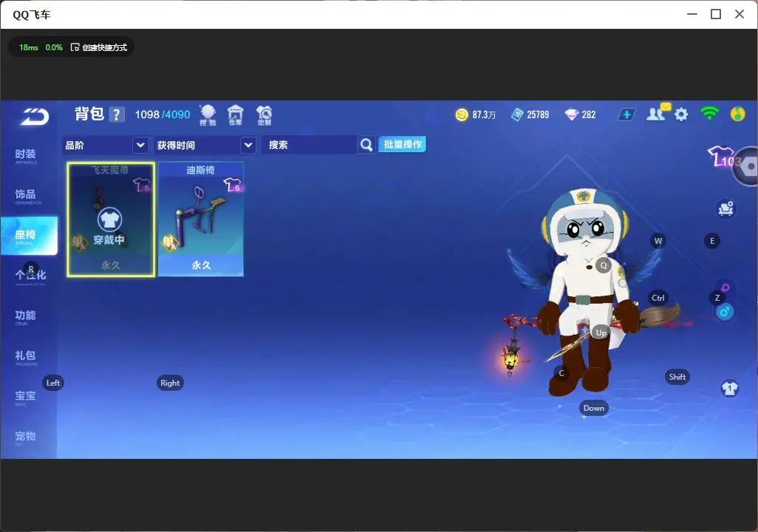Open the backpack help question mark
Screen dimensions: 758x532
coord(116,115)
